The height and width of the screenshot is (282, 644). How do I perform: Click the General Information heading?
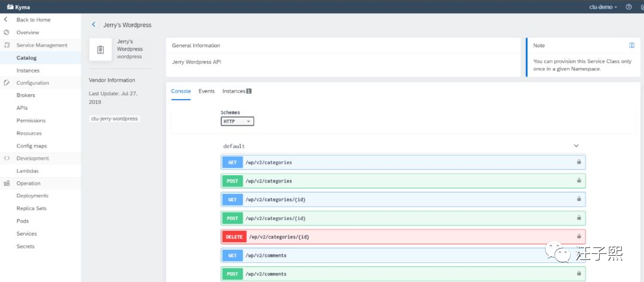pos(196,45)
